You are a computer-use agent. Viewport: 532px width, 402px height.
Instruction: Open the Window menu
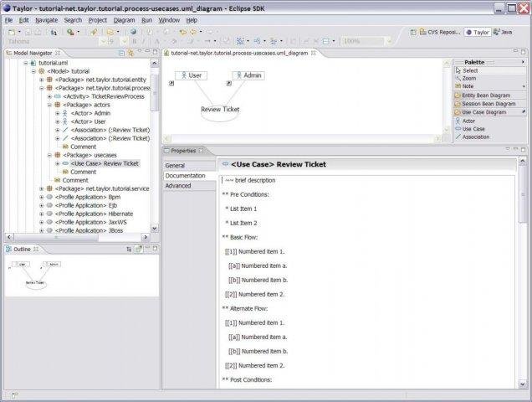(x=169, y=20)
